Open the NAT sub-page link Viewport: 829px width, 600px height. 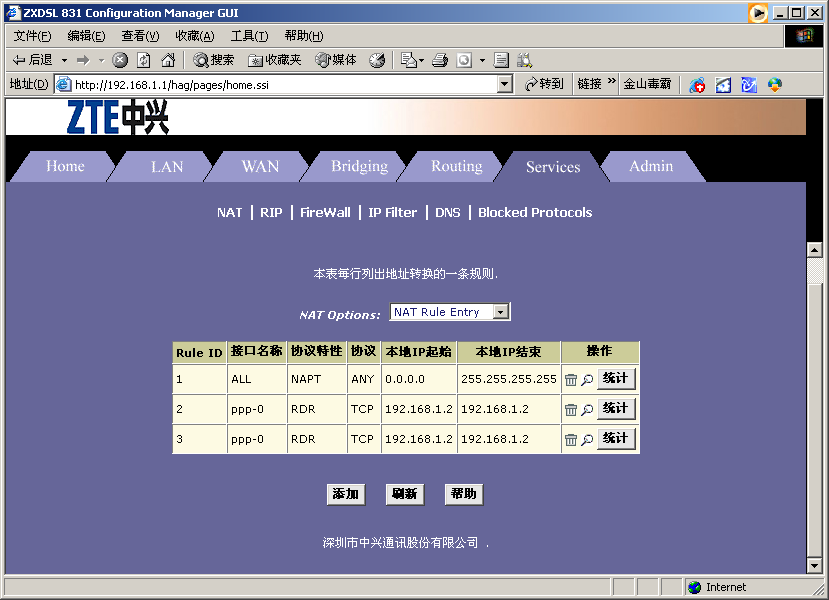pos(229,213)
